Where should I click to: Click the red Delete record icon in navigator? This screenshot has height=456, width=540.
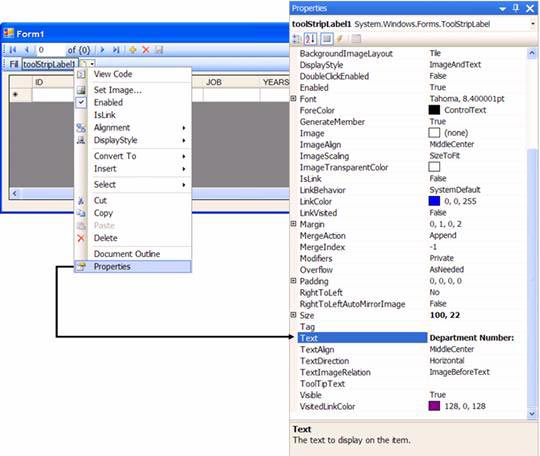point(146,50)
